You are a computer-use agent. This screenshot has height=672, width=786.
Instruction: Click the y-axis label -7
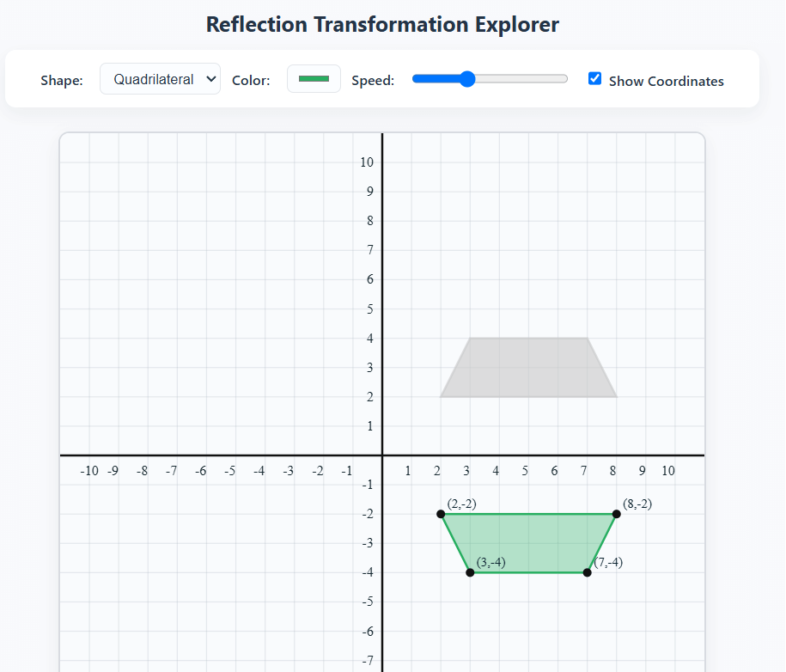[x=367, y=660]
